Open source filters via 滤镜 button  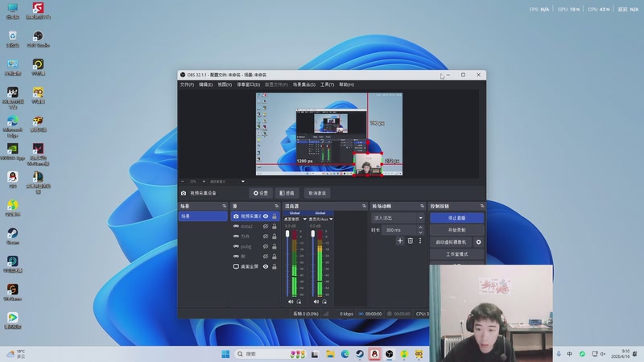click(x=287, y=193)
